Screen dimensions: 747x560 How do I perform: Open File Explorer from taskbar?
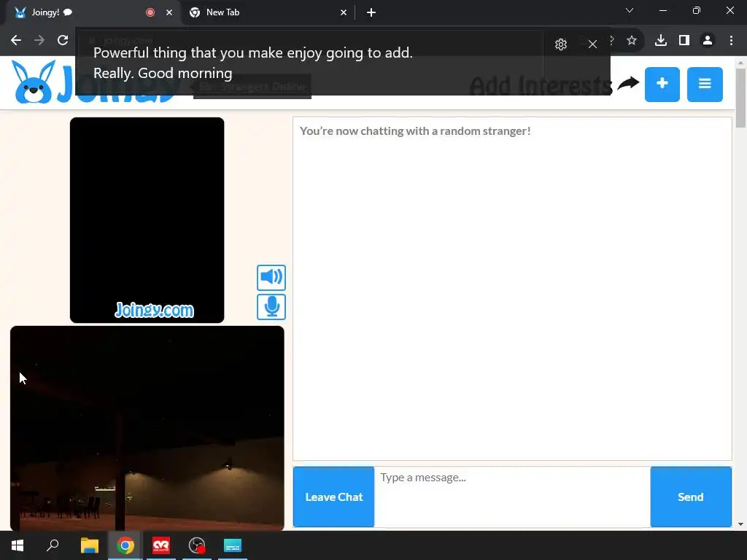(90, 545)
